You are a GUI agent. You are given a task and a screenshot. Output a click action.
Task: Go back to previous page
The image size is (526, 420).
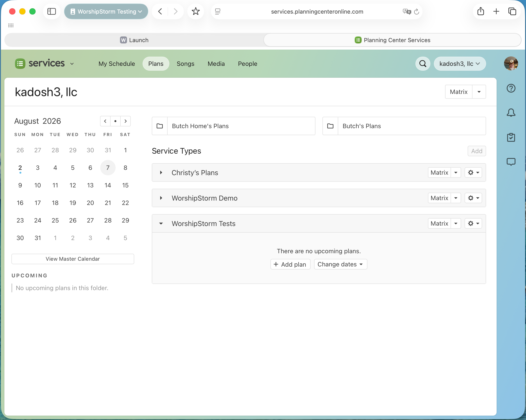click(160, 11)
